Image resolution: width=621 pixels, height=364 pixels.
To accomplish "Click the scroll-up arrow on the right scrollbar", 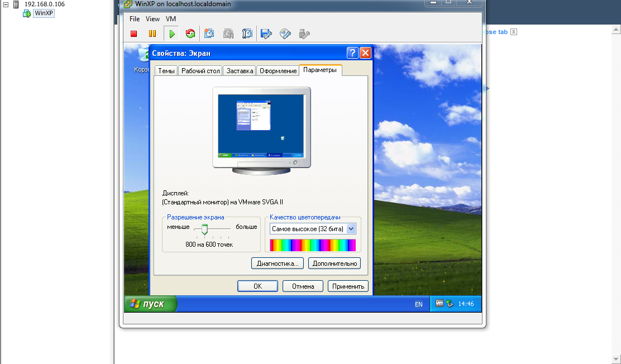I will 616,30.
